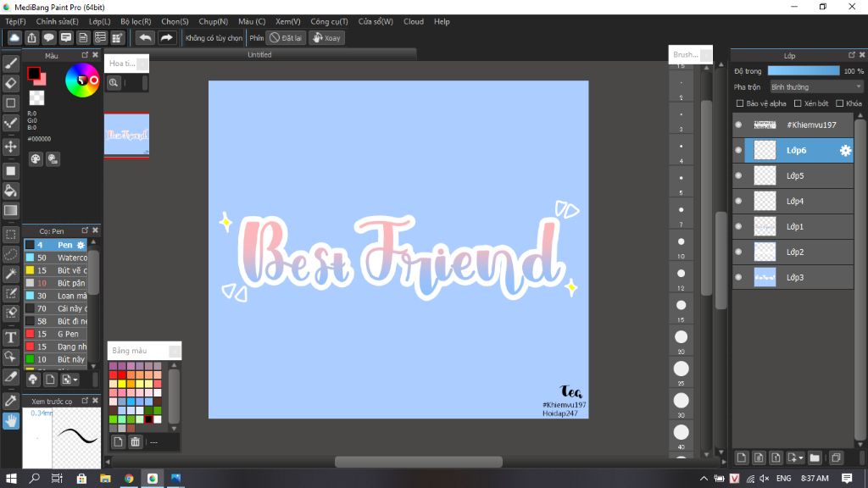Select the Operation object tool
The width and height of the screenshot is (868, 488).
point(10,357)
